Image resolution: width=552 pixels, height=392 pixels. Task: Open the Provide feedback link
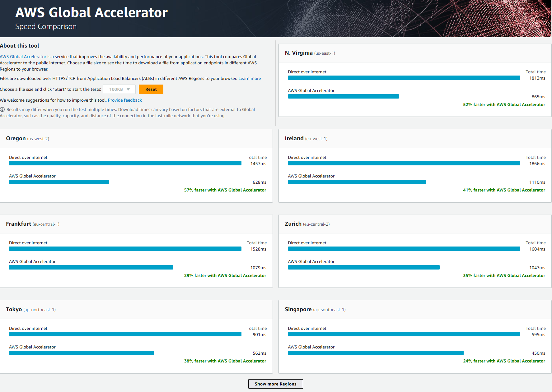tap(125, 100)
